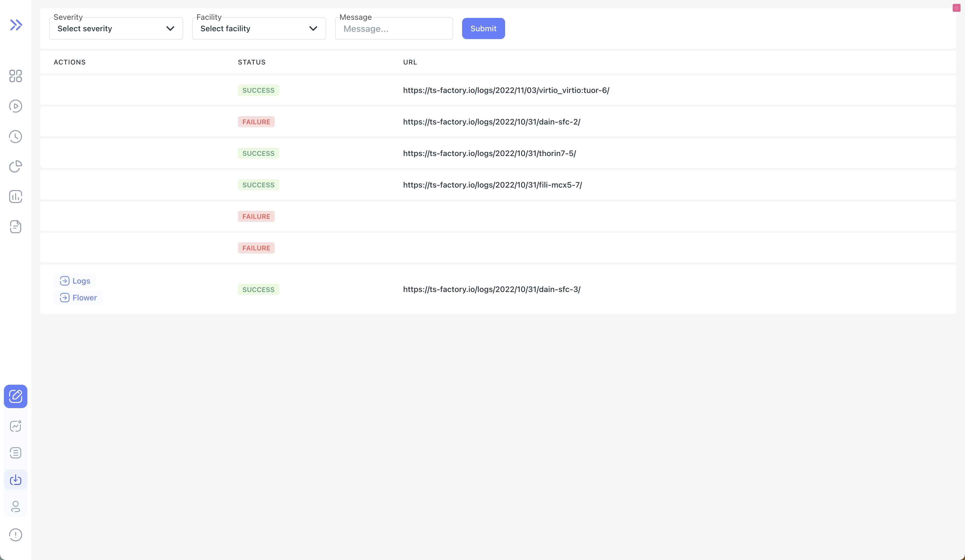This screenshot has width=965, height=560.
Task: Select the document file icon in sidebar
Action: [x=16, y=227]
